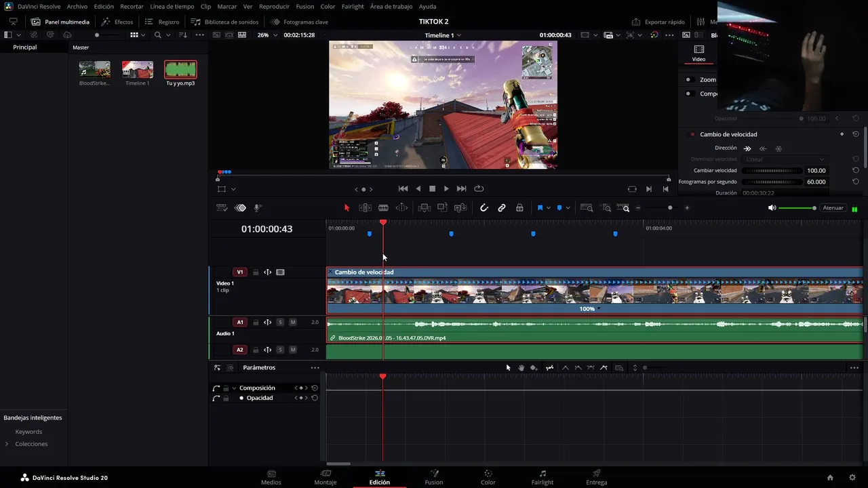Solo Audio 1 track S button
Image resolution: width=868 pixels, height=488 pixels.
280,323
